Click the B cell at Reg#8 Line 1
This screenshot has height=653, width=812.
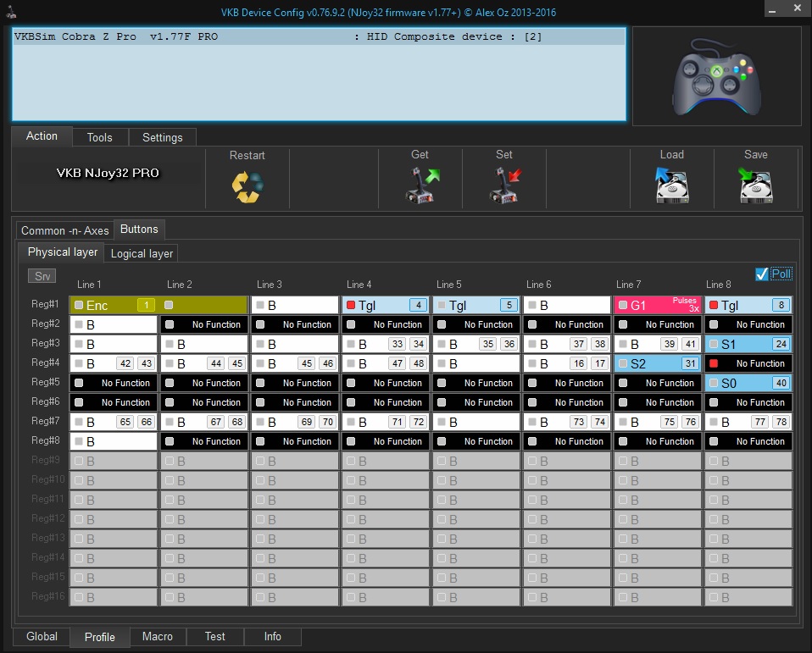click(x=114, y=441)
